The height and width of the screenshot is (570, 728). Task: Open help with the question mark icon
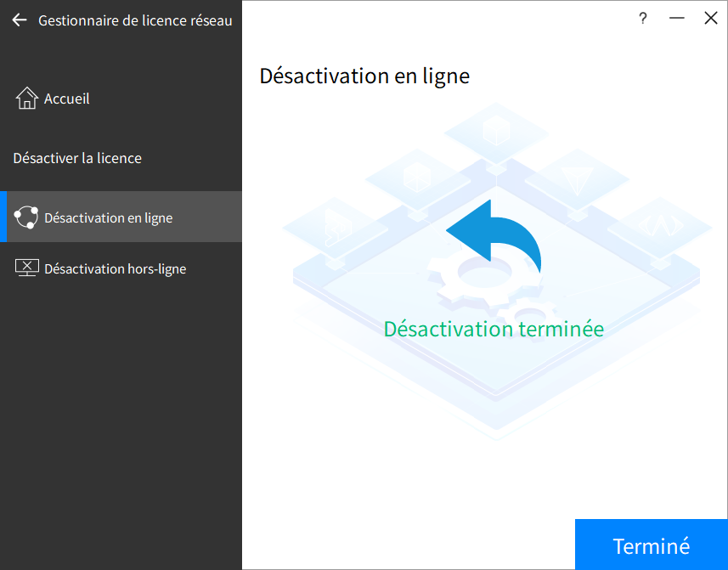point(643,19)
